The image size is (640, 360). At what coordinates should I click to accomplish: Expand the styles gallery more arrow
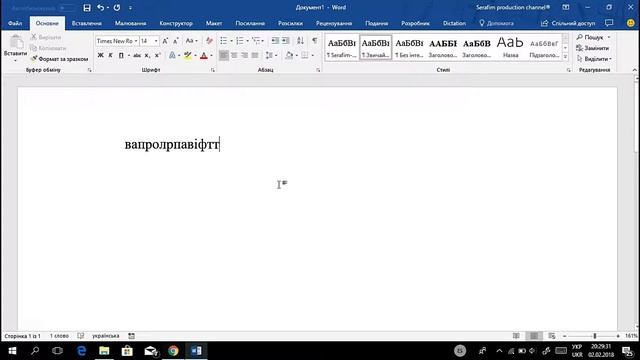565,57
